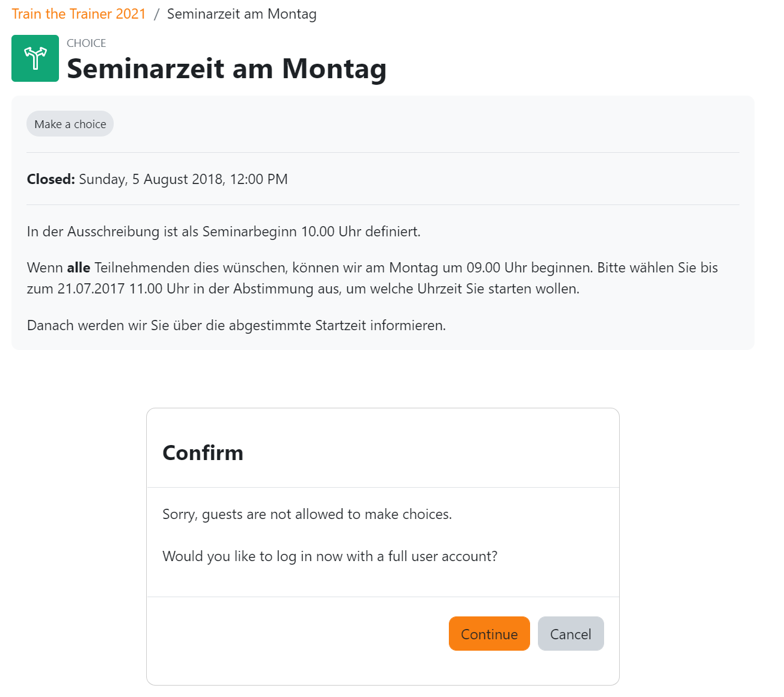Click the paragraph about Seminarbeginn 10.00 Uhr
Image resolution: width=784 pixels, height=697 pixels.
[224, 232]
